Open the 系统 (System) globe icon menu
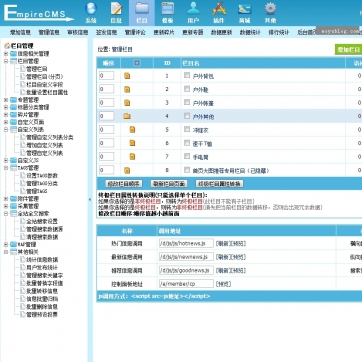The height and width of the screenshot is (362, 362). (91, 13)
